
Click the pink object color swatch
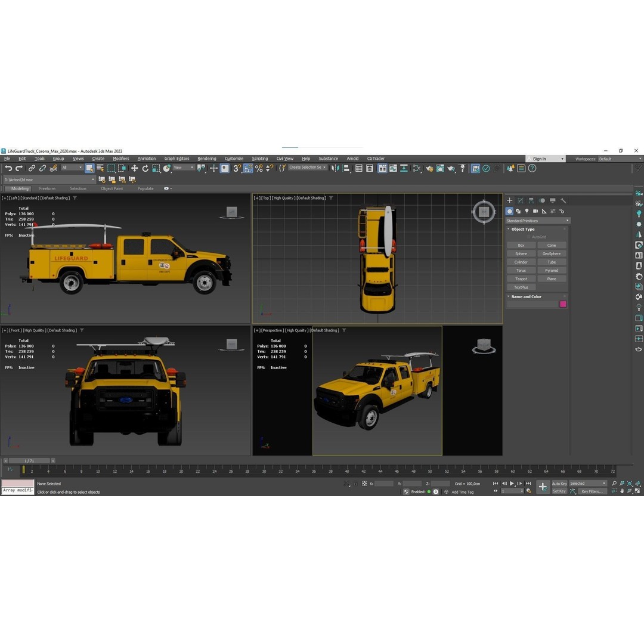point(563,304)
